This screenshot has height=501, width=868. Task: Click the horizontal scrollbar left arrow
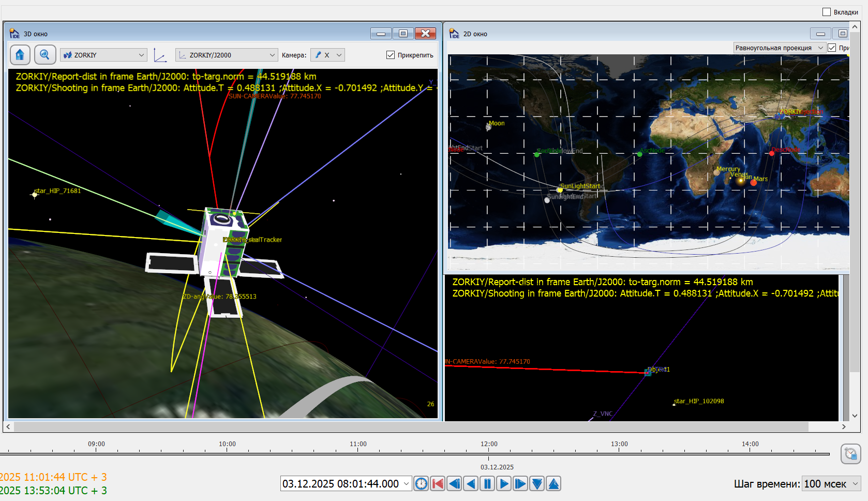point(8,426)
